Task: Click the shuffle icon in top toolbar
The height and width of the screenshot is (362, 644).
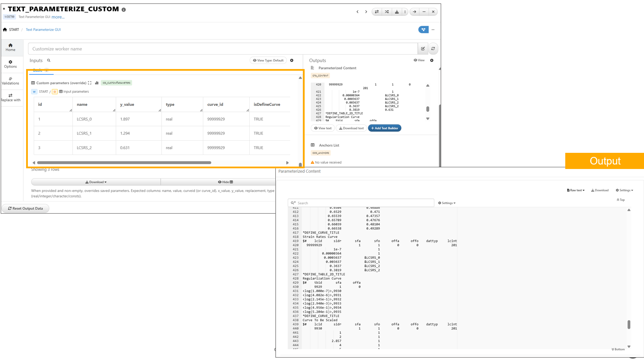Action: [387, 12]
